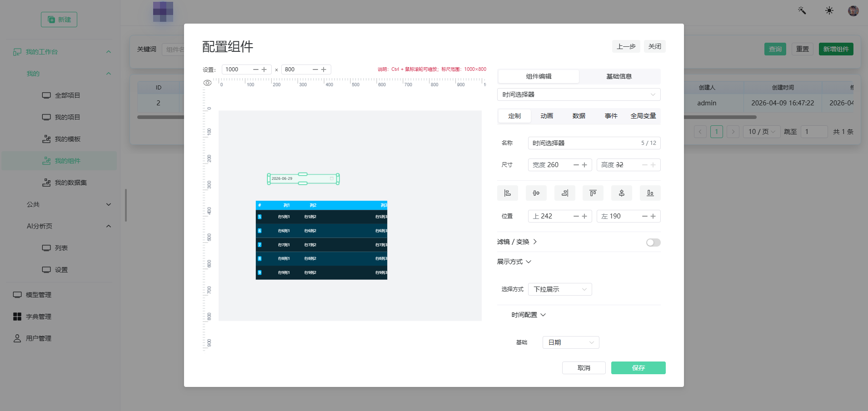The height and width of the screenshot is (411, 868).
Task: Increase canvas height 800 with plus
Action: (x=324, y=69)
